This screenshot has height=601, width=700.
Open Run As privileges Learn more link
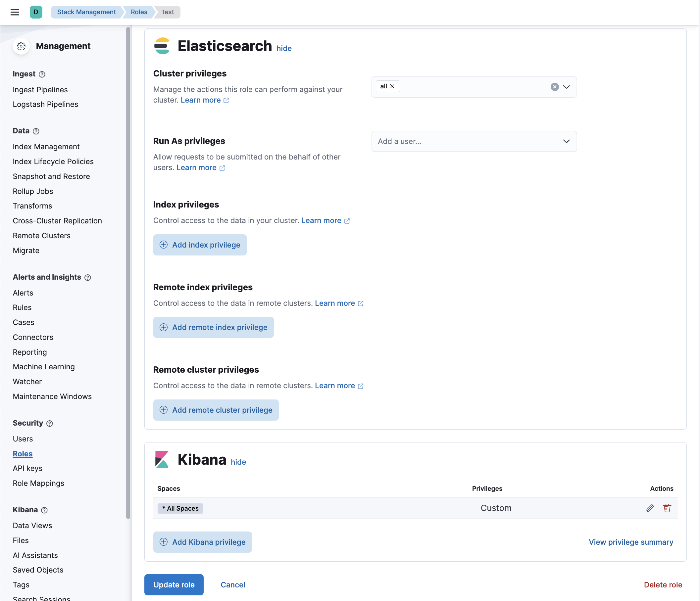tap(201, 168)
